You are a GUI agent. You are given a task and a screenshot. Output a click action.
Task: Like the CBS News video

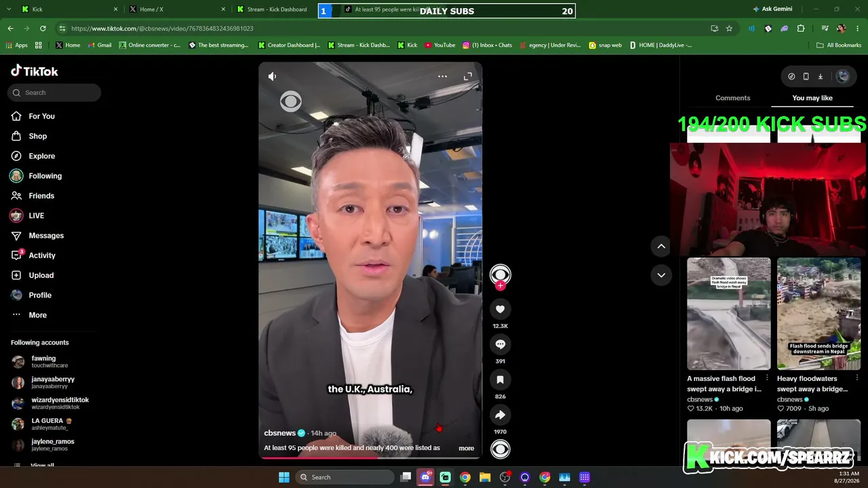[500, 309]
